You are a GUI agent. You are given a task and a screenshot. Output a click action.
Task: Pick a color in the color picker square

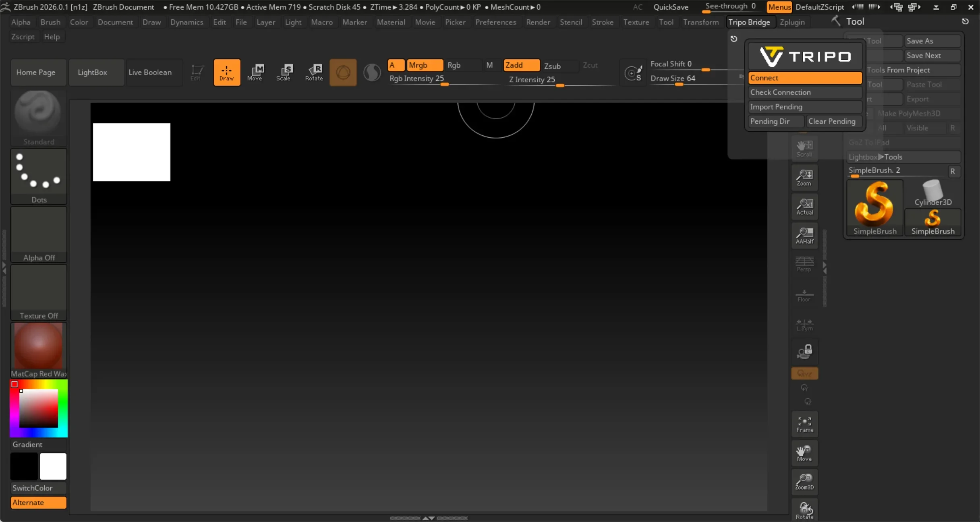coord(39,408)
